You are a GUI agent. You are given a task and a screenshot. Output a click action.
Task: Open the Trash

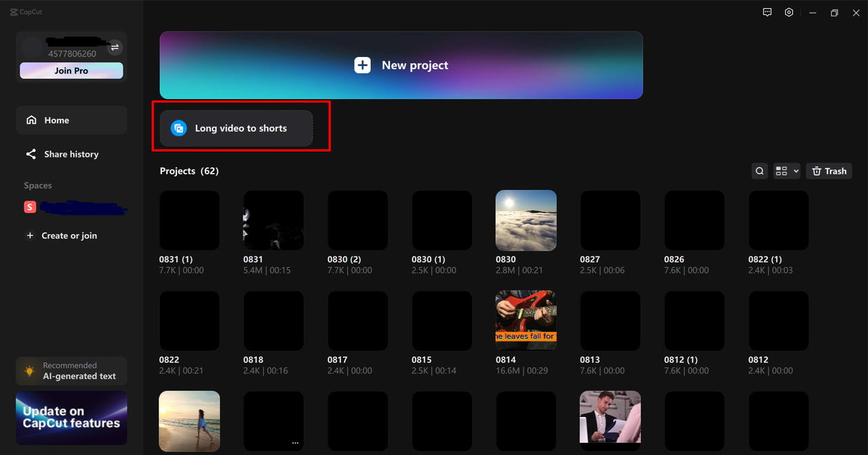click(829, 171)
